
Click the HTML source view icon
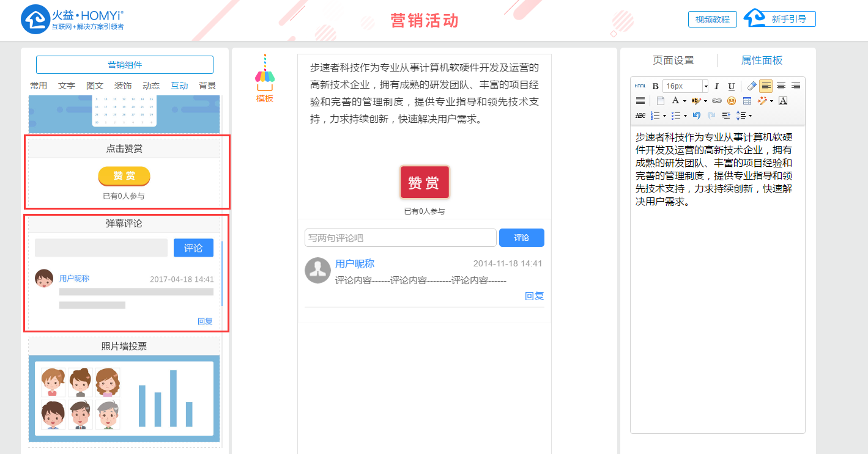(x=640, y=86)
